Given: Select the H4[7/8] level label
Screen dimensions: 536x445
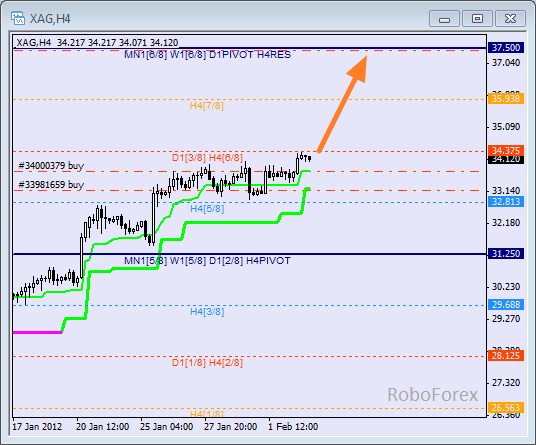Looking at the screenshot, I should [x=207, y=106].
